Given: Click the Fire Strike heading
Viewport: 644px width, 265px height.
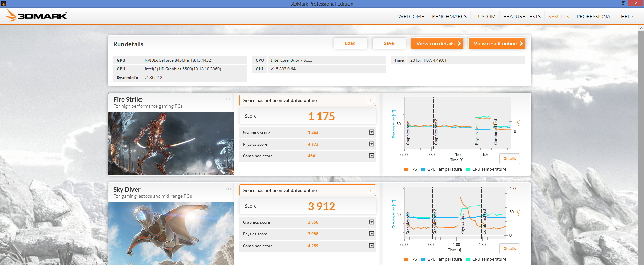Looking at the screenshot, I should click(128, 99).
